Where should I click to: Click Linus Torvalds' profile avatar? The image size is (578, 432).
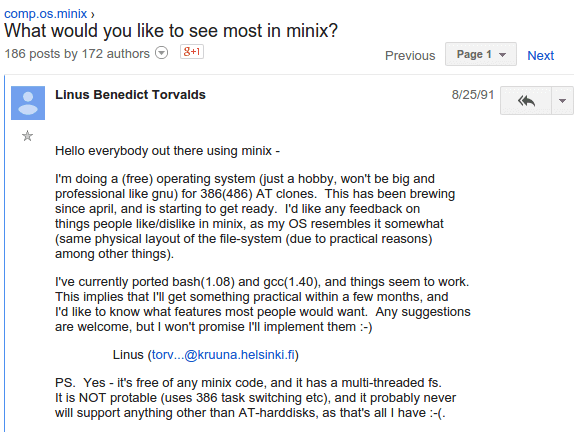(28, 103)
